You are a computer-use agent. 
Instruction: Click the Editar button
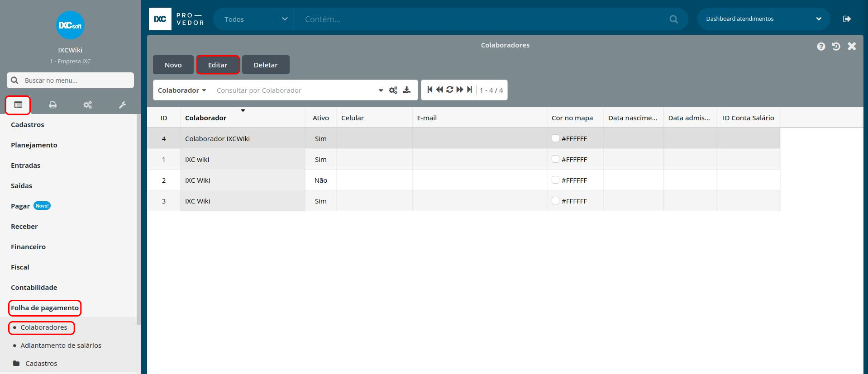click(218, 65)
